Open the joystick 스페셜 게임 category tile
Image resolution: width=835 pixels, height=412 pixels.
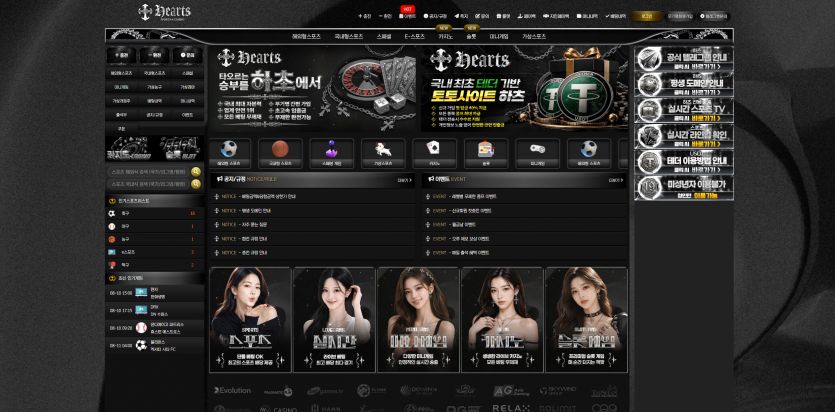tap(332, 153)
